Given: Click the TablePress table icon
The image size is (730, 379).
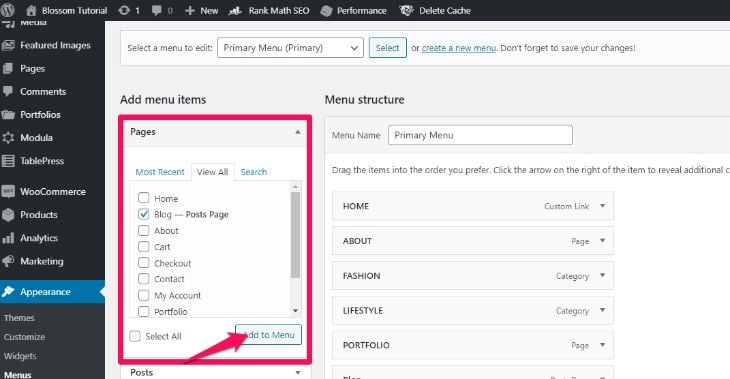Looking at the screenshot, I should [x=8, y=161].
